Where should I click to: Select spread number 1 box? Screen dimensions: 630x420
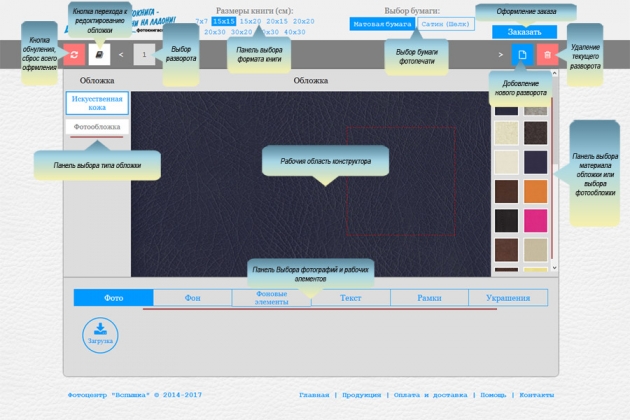pos(144,55)
